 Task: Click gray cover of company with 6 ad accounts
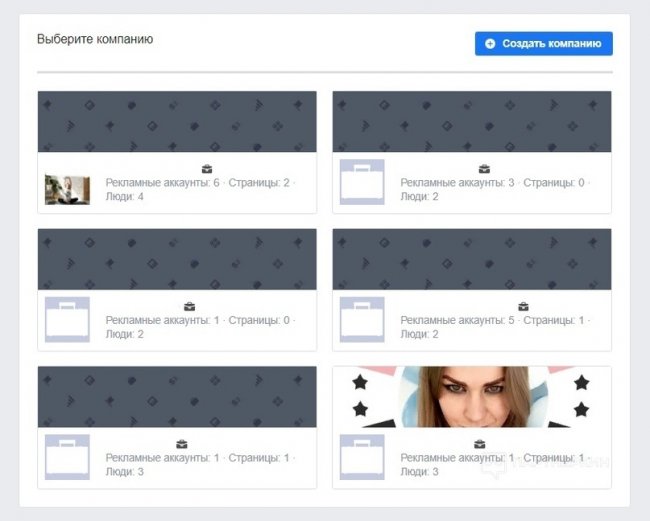tap(177, 122)
